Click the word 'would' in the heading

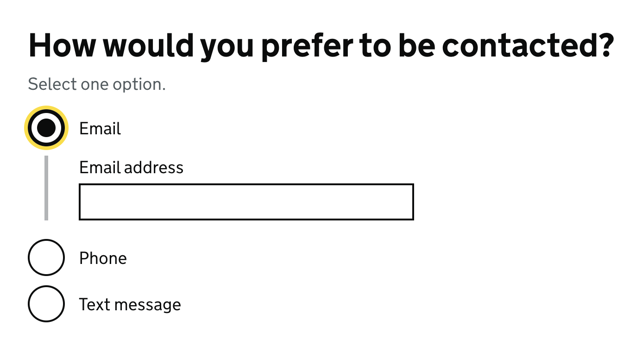(x=147, y=45)
